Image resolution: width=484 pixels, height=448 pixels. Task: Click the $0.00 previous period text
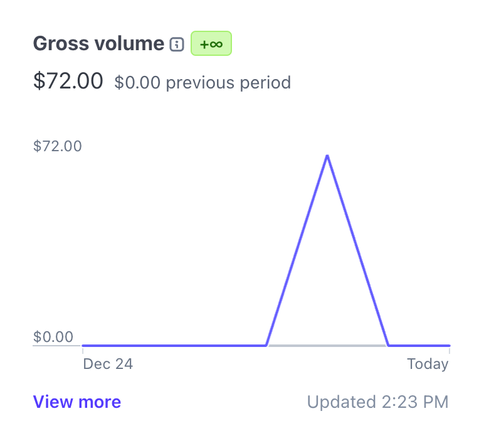pyautogui.click(x=203, y=83)
